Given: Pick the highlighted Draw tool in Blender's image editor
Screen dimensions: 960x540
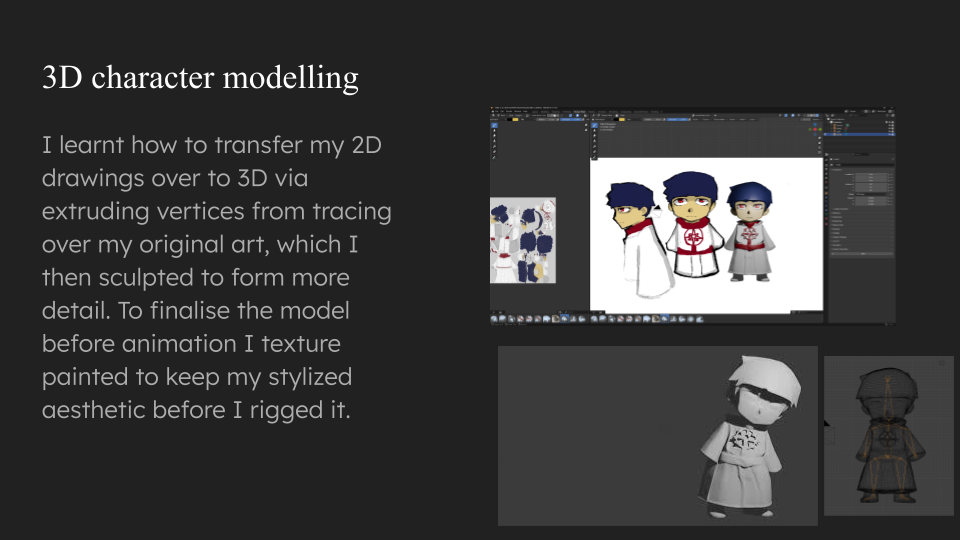Looking at the screenshot, I should coord(494,126).
